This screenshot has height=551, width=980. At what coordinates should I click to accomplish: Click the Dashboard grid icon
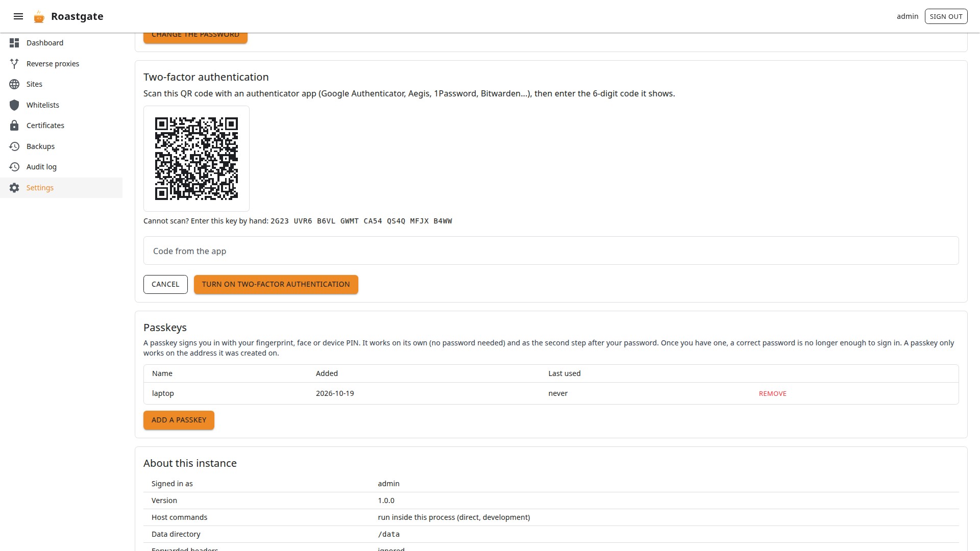tap(14, 43)
